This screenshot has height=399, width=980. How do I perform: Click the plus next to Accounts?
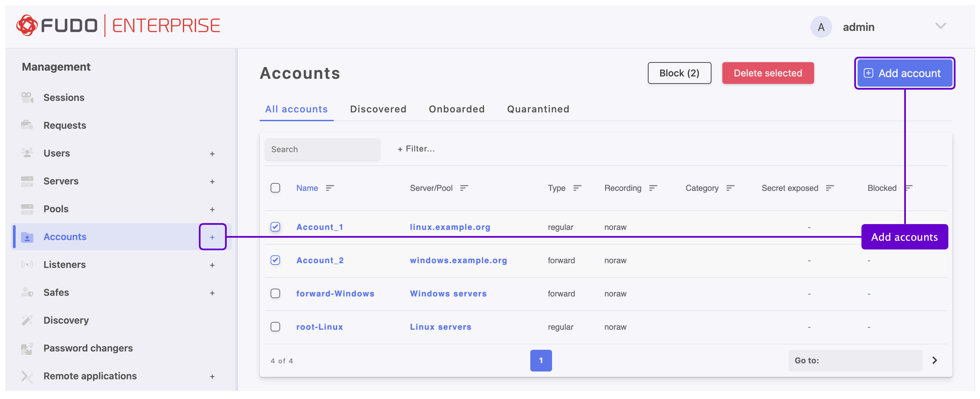coord(213,236)
